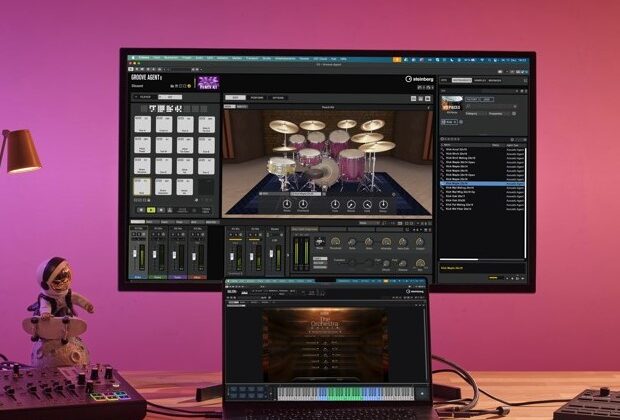Image resolution: width=620 pixels, height=420 pixels.
Task: Turn the Mix knob in the compressor section
Action: [x=420, y=263]
